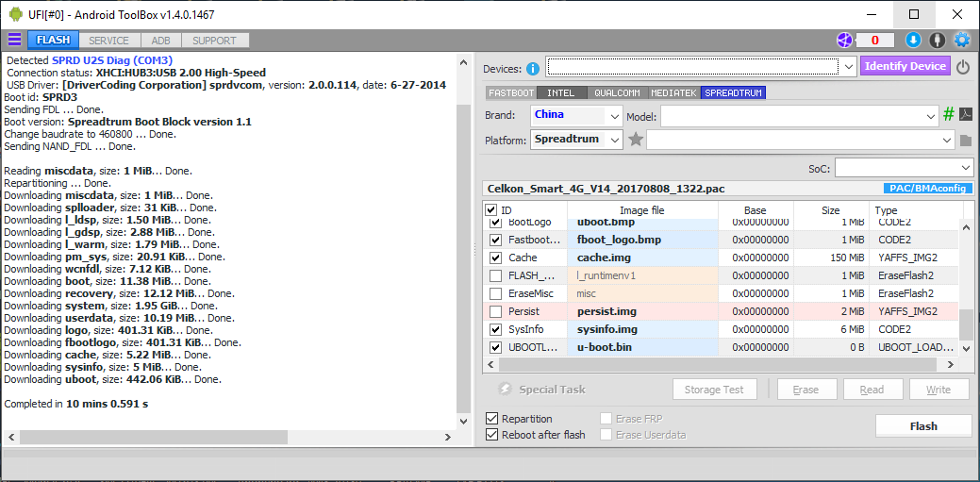This screenshot has height=482, width=980.
Task: Click the Write button
Action: pyautogui.click(x=938, y=390)
